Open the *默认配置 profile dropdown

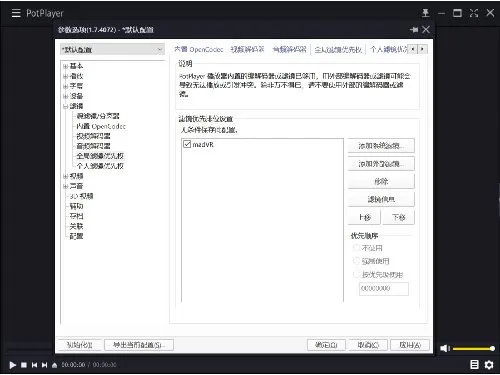coord(112,50)
